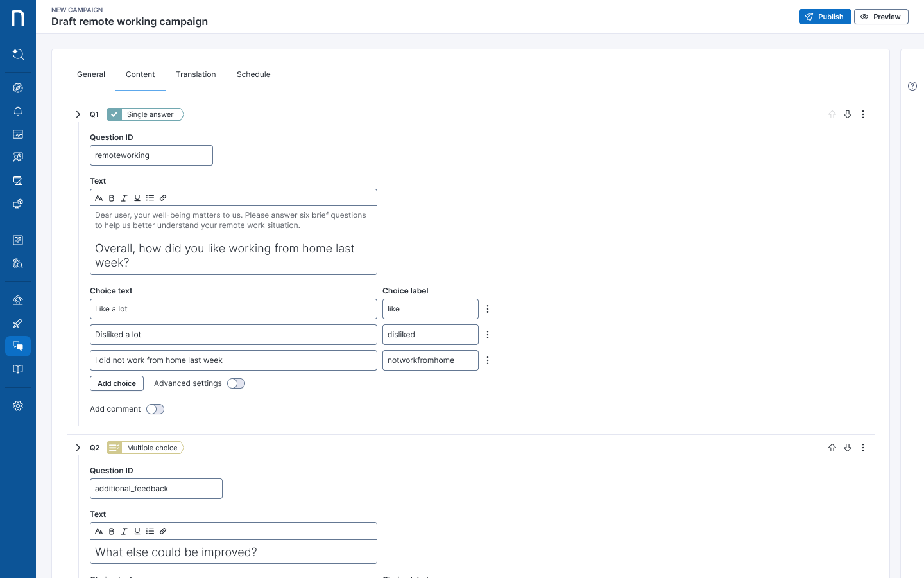This screenshot has height=578, width=924.
Task: Move Q2 up with the arrow icon
Action: [832, 448]
